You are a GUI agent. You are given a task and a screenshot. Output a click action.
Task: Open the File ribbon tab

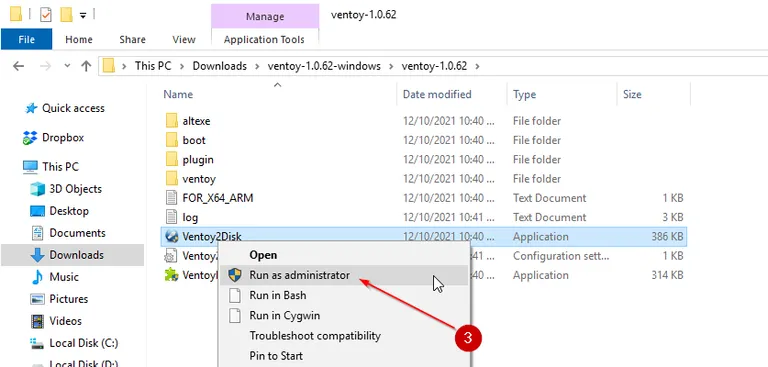[x=26, y=40]
